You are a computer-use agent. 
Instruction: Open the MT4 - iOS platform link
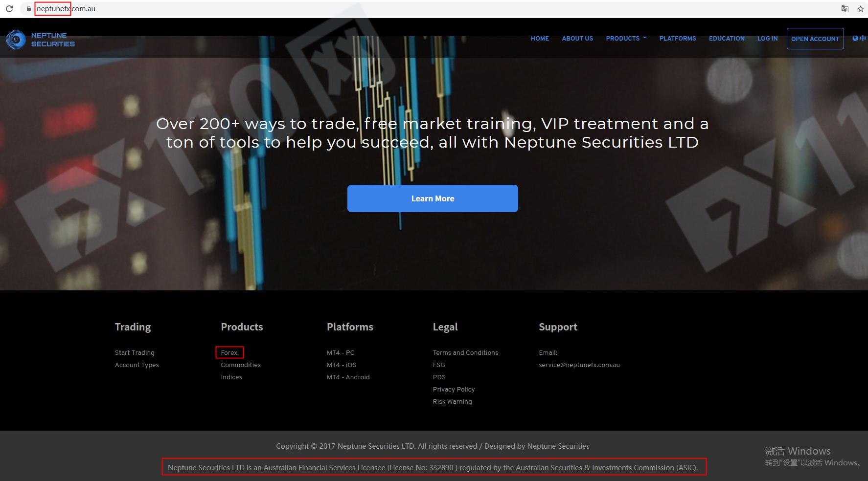click(x=342, y=365)
